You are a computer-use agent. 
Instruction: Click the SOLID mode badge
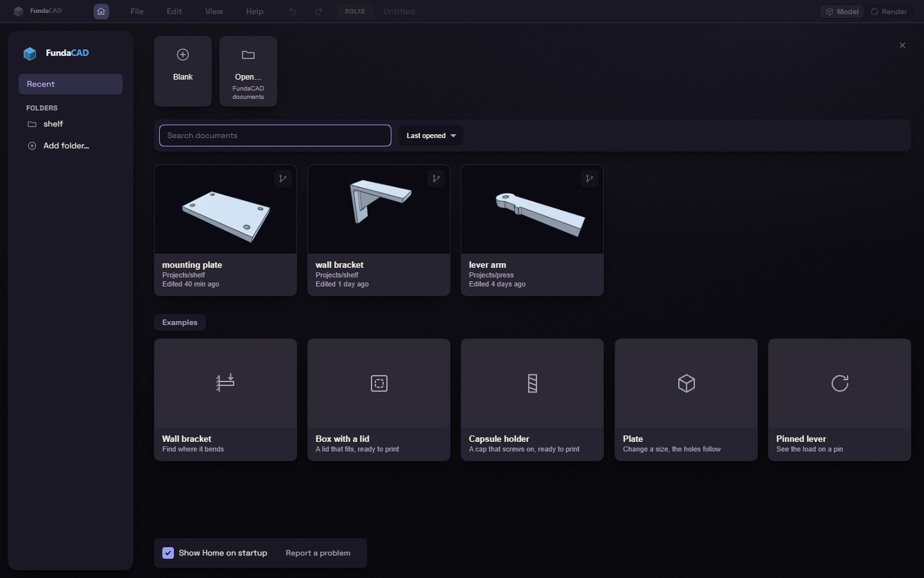tap(355, 12)
